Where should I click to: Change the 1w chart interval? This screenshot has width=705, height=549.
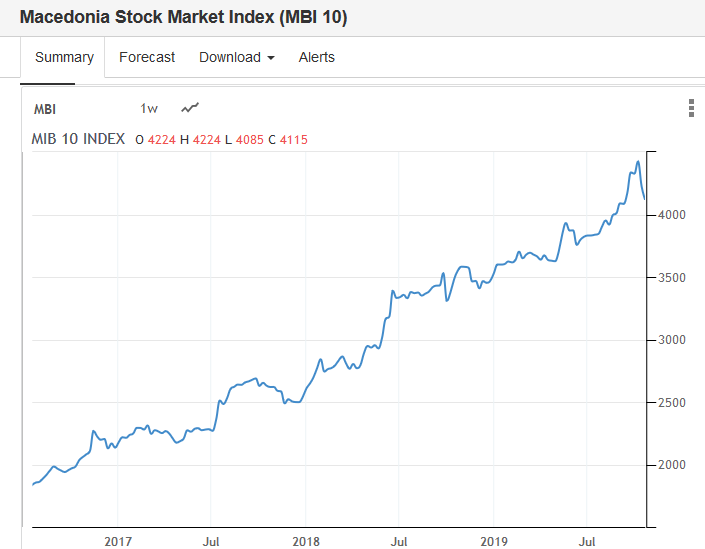149,109
